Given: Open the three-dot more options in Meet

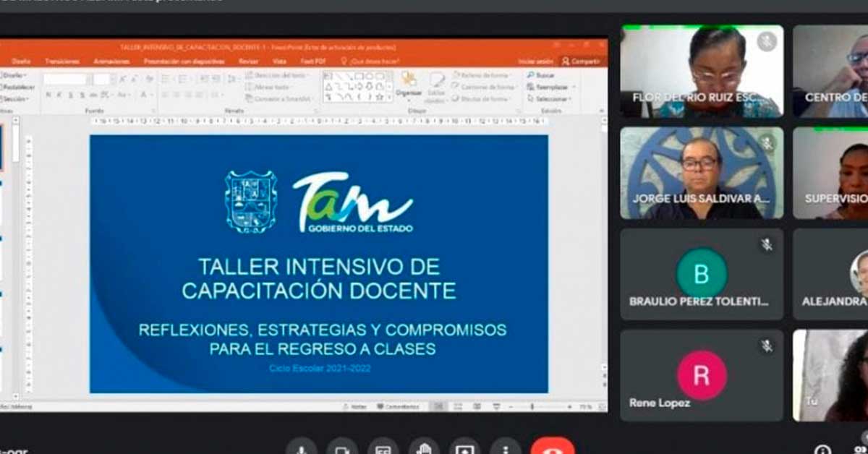Looking at the screenshot, I should point(505,448).
